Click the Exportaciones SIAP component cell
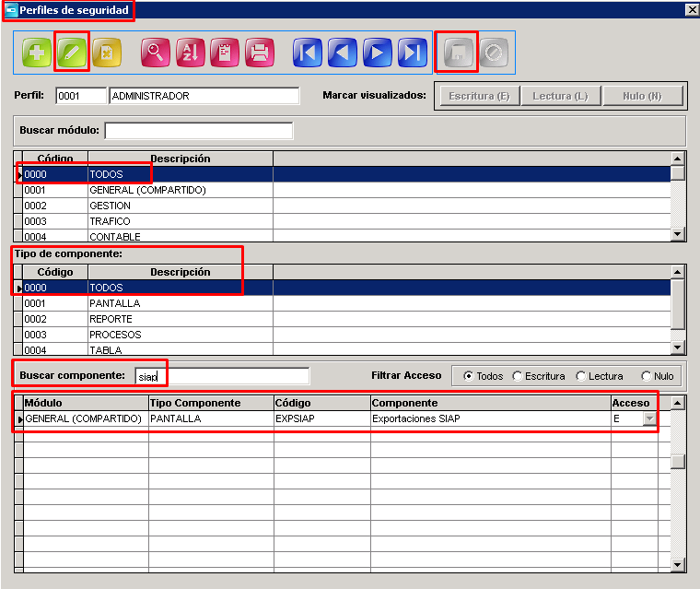700x589 pixels. tap(490, 418)
